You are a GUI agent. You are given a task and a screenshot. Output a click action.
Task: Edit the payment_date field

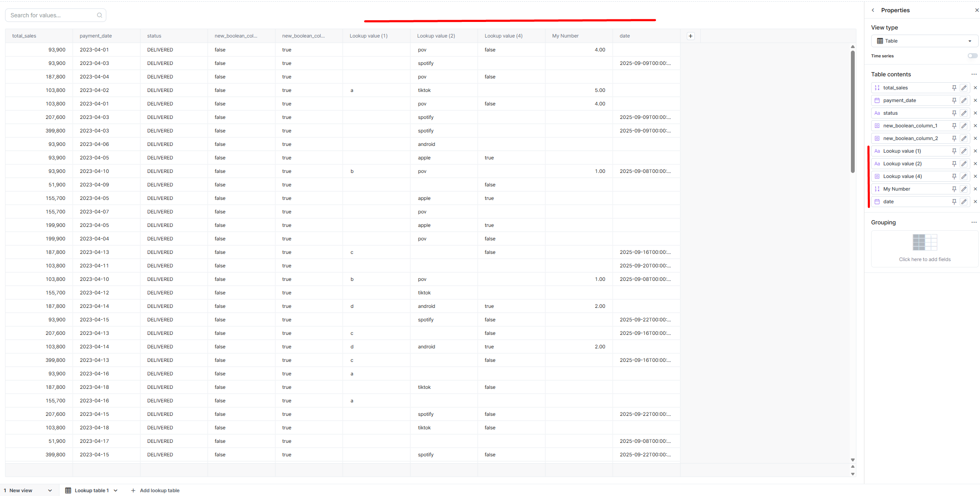pyautogui.click(x=964, y=100)
